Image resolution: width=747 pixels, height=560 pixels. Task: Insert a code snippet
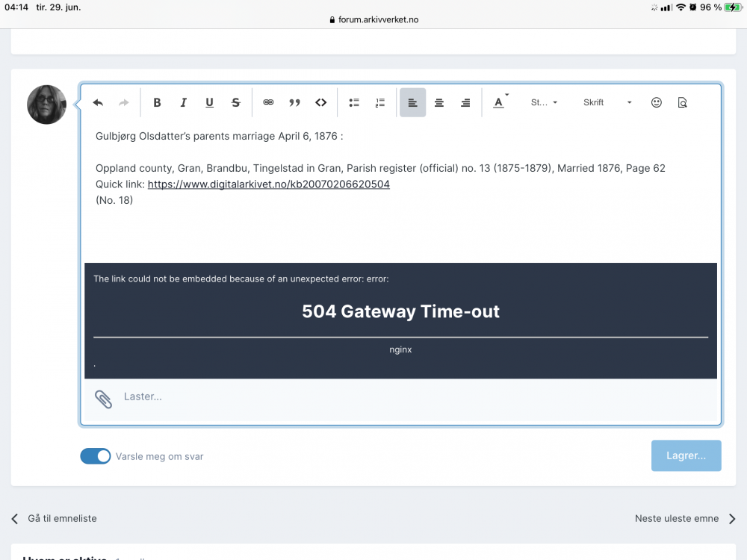pyautogui.click(x=320, y=102)
